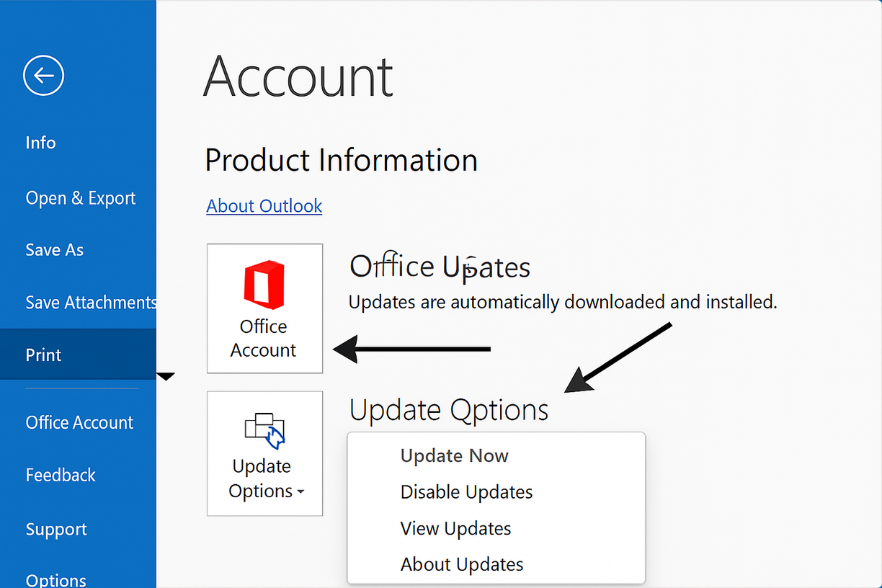Expand the Update Options button dropdown arrow
The height and width of the screenshot is (588, 882).
[300, 492]
